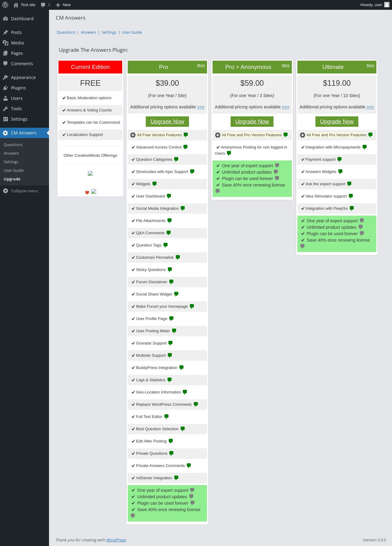Visit Test site from the admin bar
Screen dimensions: 392x546
point(25,5)
